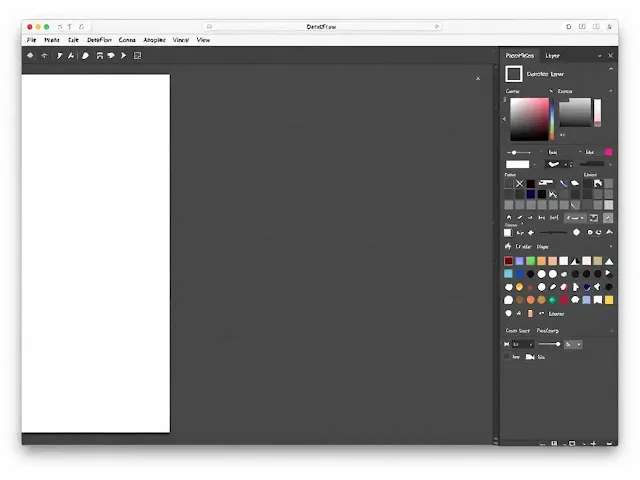Pick a shade in the red color field
This screenshot has width=640, height=480.
(x=529, y=119)
